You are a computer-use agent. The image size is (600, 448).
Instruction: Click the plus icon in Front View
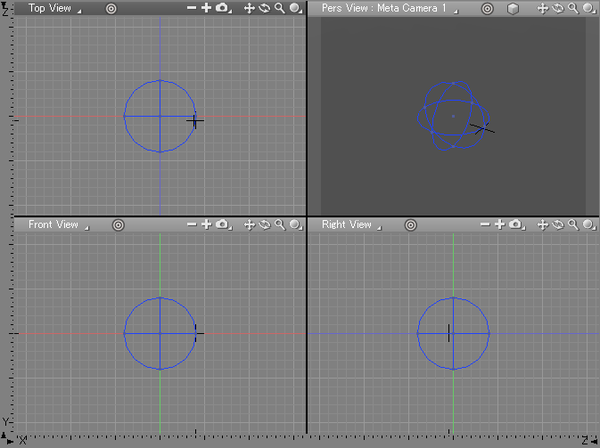(206, 224)
